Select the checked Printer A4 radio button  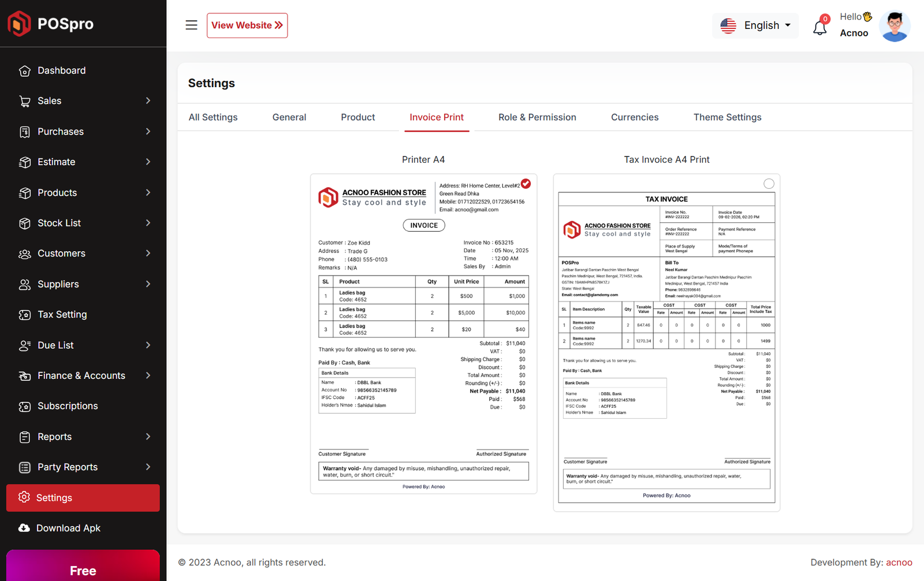tap(526, 184)
